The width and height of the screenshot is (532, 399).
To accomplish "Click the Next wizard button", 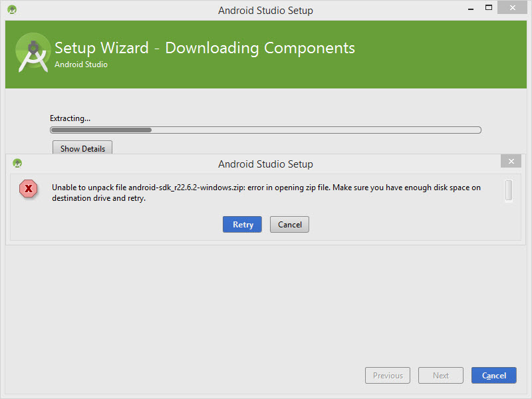I will [441, 375].
